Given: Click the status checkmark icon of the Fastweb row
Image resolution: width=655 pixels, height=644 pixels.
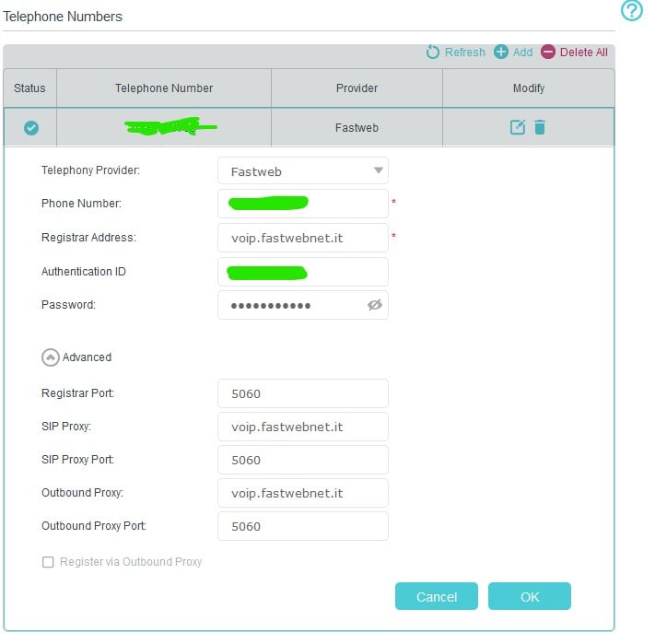Looking at the screenshot, I should click(x=31, y=128).
